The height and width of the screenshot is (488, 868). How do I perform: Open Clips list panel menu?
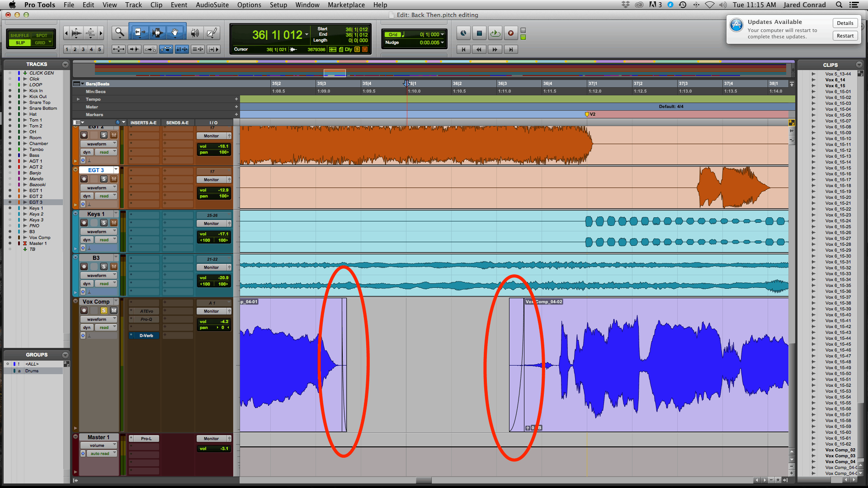[x=859, y=65]
